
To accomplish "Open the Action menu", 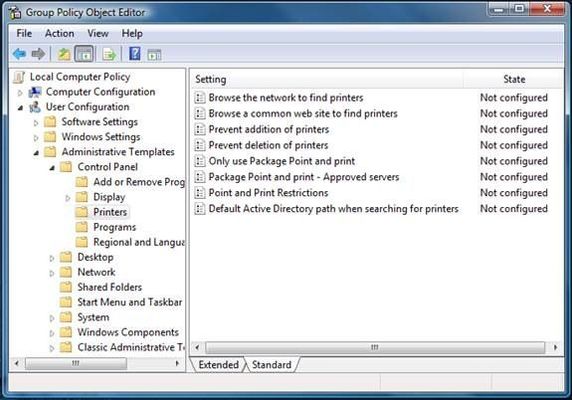I will click(x=59, y=34).
